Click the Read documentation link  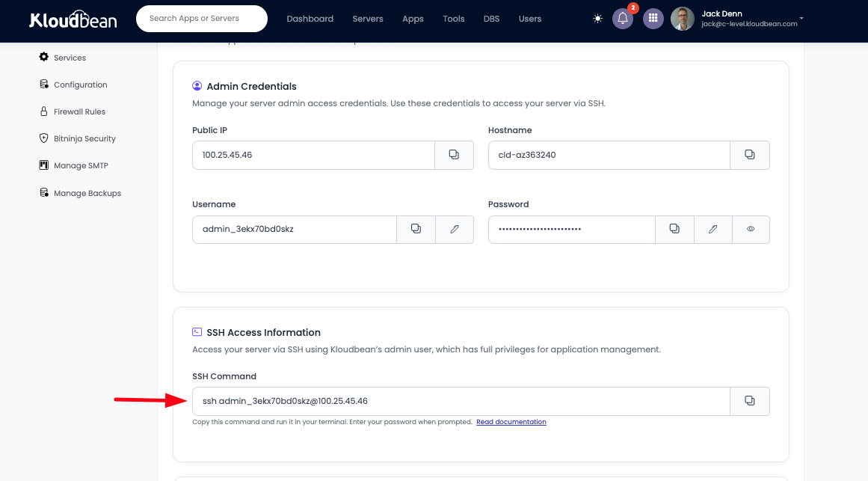point(511,422)
